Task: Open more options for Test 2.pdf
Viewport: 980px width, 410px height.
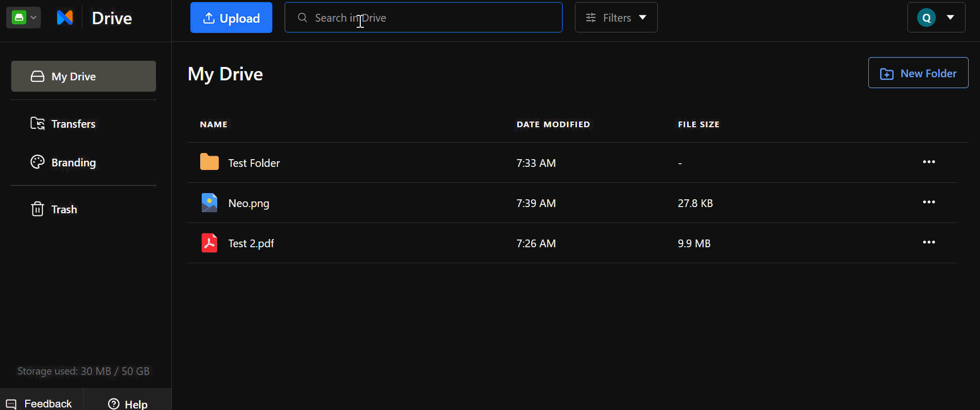Action: (x=929, y=242)
